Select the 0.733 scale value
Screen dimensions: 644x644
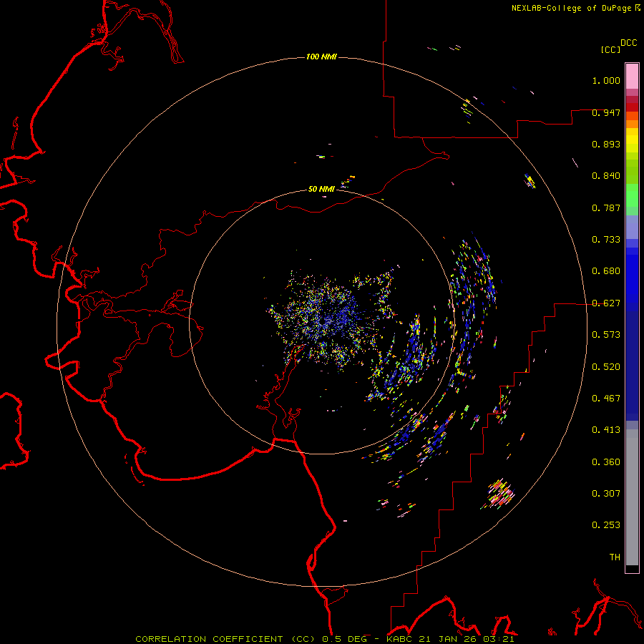pyautogui.click(x=606, y=240)
